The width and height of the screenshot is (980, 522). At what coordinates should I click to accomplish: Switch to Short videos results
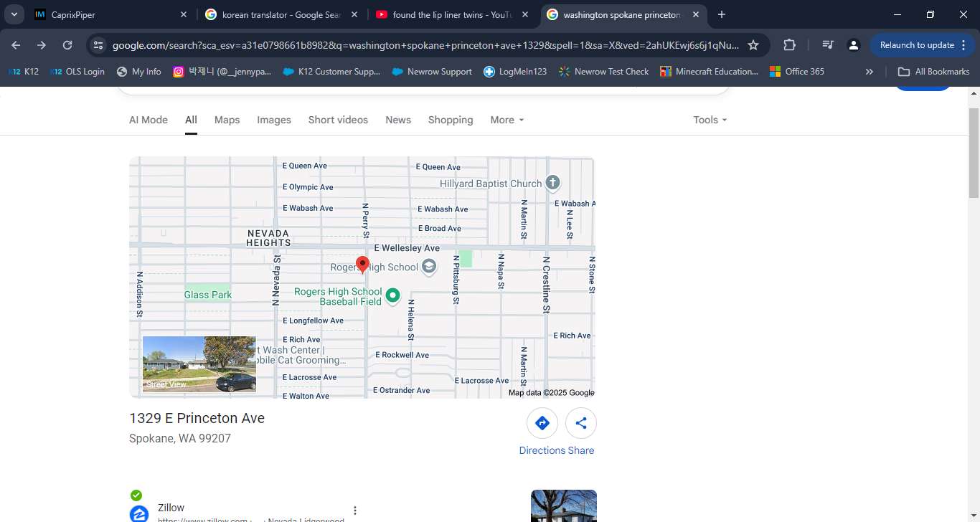pos(338,120)
